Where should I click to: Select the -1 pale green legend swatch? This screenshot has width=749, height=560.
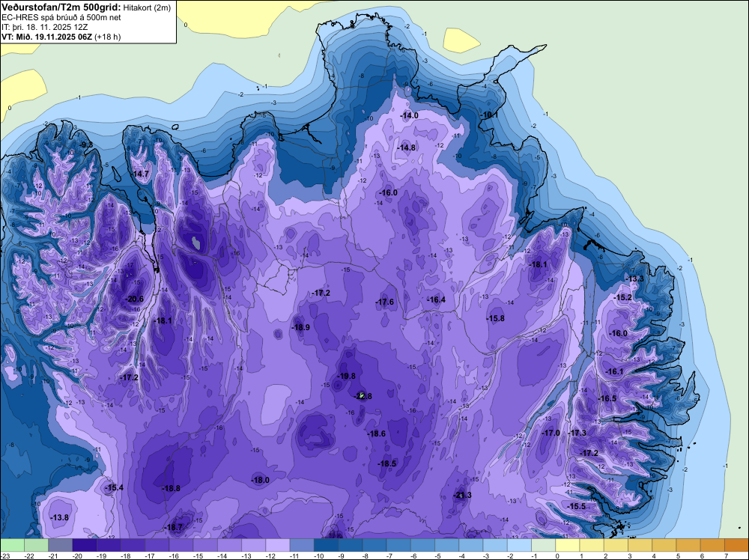[544, 545]
